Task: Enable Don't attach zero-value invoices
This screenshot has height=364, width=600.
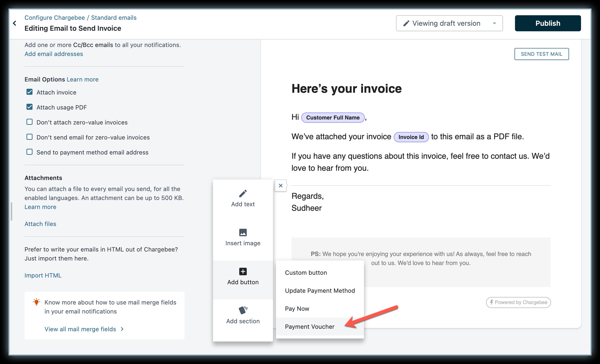Action: coord(29,122)
